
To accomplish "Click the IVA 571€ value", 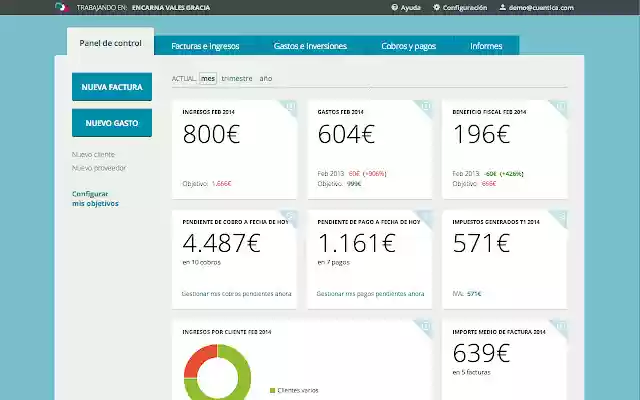I will 474,293.
